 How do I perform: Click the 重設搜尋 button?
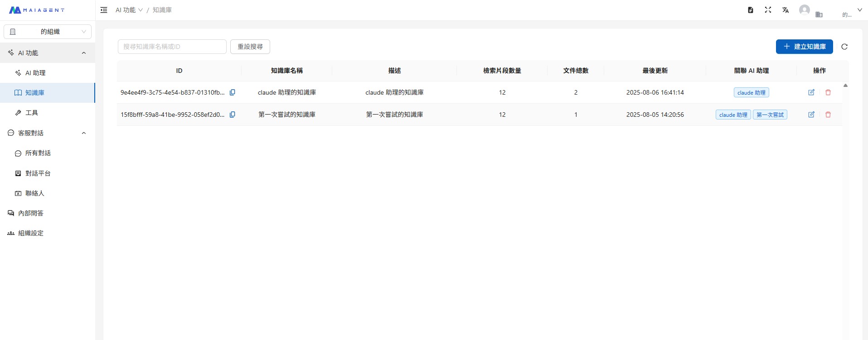pos(250,47)
